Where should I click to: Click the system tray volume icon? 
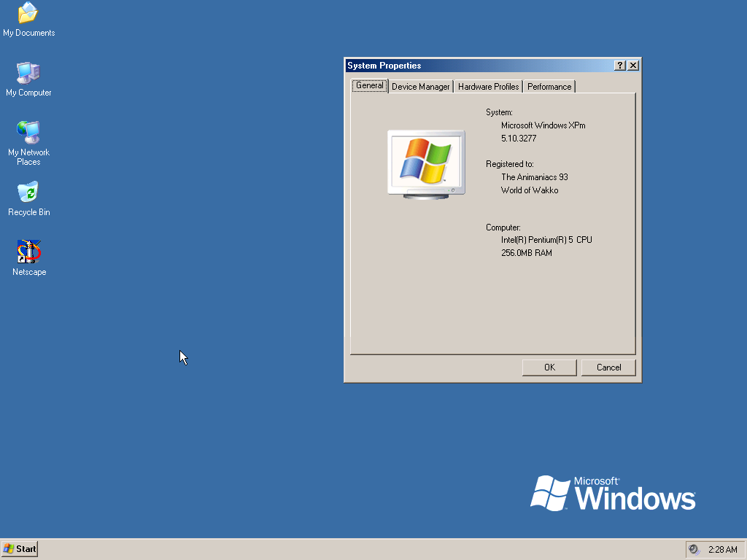click(x=694, y=549)
